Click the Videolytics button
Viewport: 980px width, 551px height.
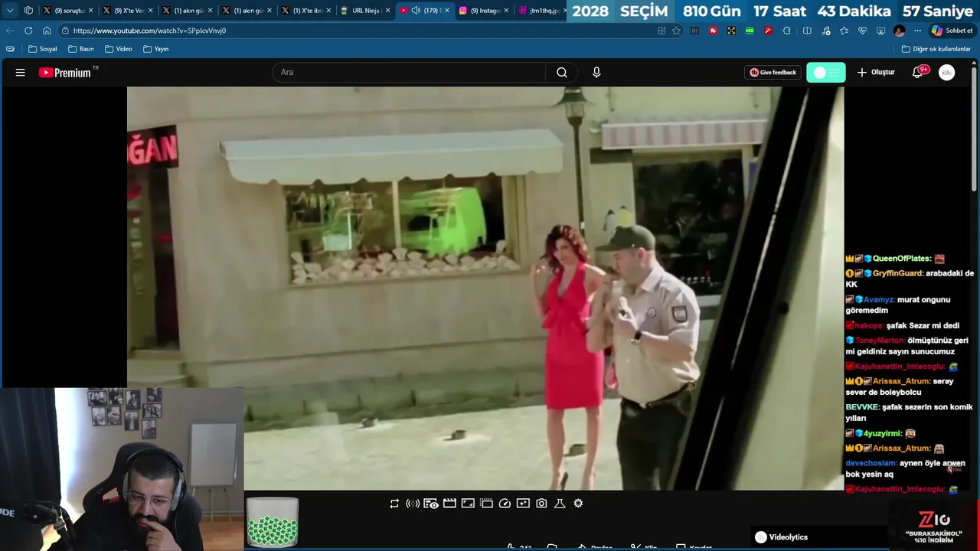click(x=781, y=537)
